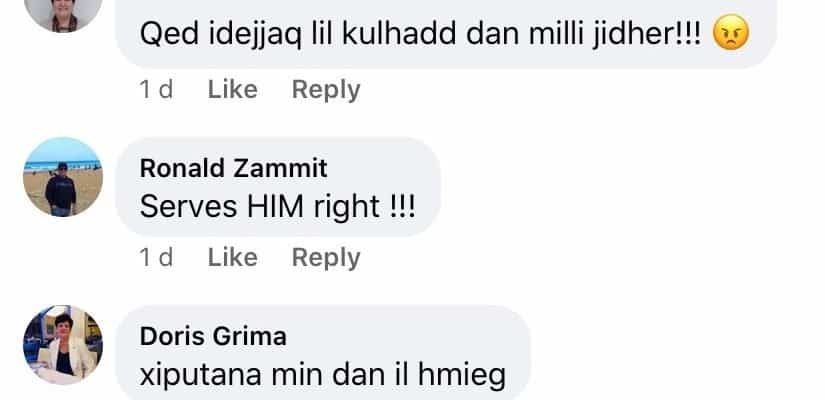Click the word "kulhadd" in the top comment

[x=399, y=34]
